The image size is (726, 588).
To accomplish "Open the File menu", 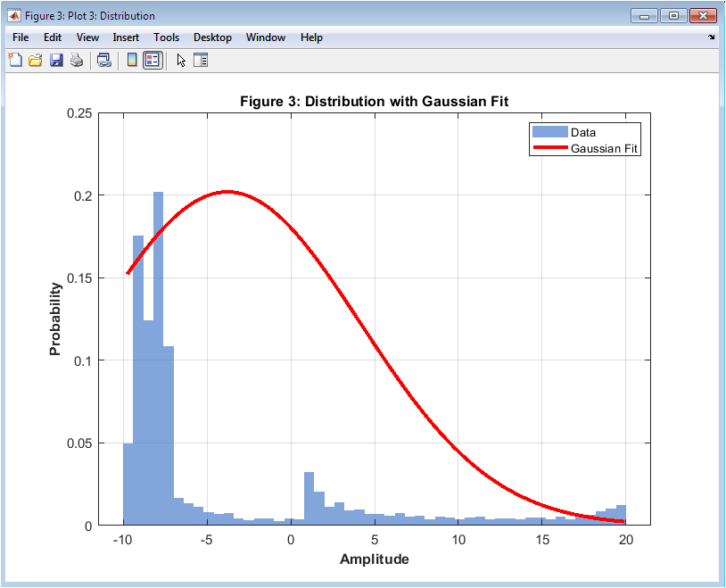I will [x=21, y=37].
